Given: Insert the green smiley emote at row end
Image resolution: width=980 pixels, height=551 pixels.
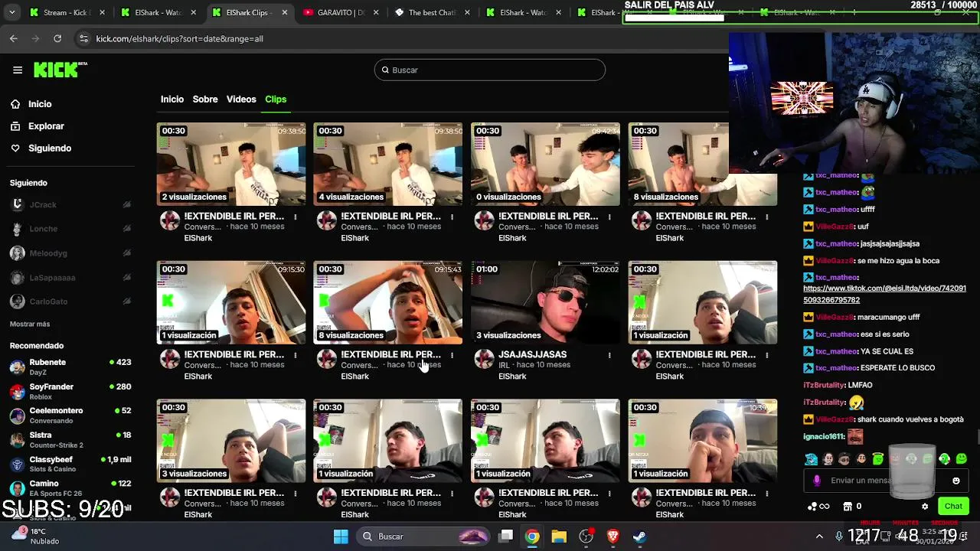Looking at the screenshot, I should [x=962, y=459].
